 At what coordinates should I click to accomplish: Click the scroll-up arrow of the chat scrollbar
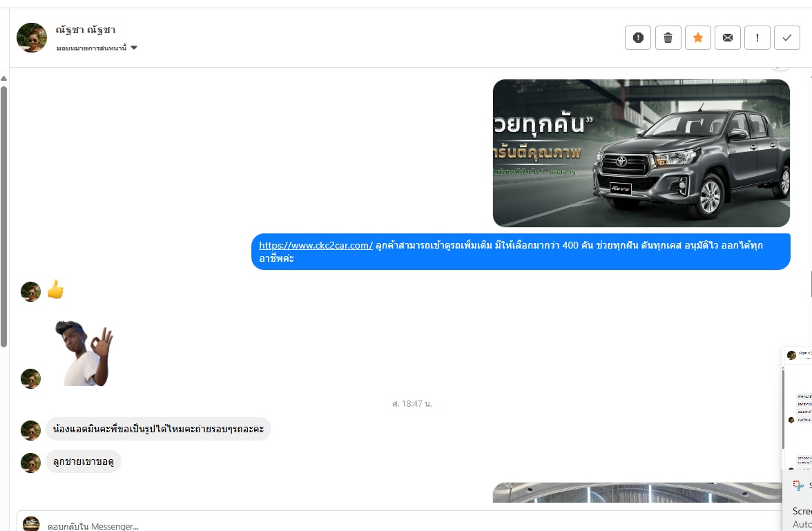pos(3,79)
